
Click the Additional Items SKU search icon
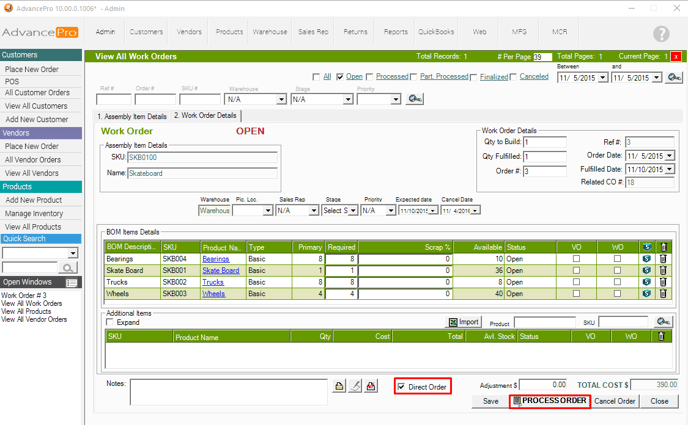[x=662, y=322]
